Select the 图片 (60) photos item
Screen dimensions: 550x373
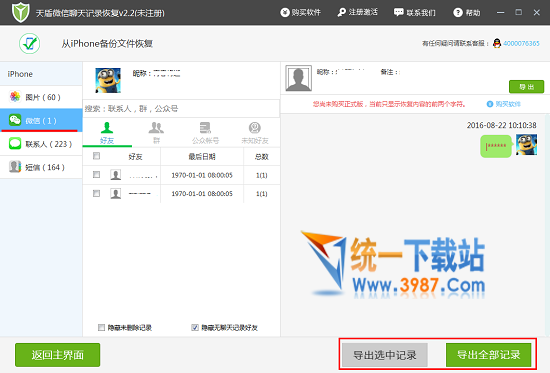click(x=41, y=97)
